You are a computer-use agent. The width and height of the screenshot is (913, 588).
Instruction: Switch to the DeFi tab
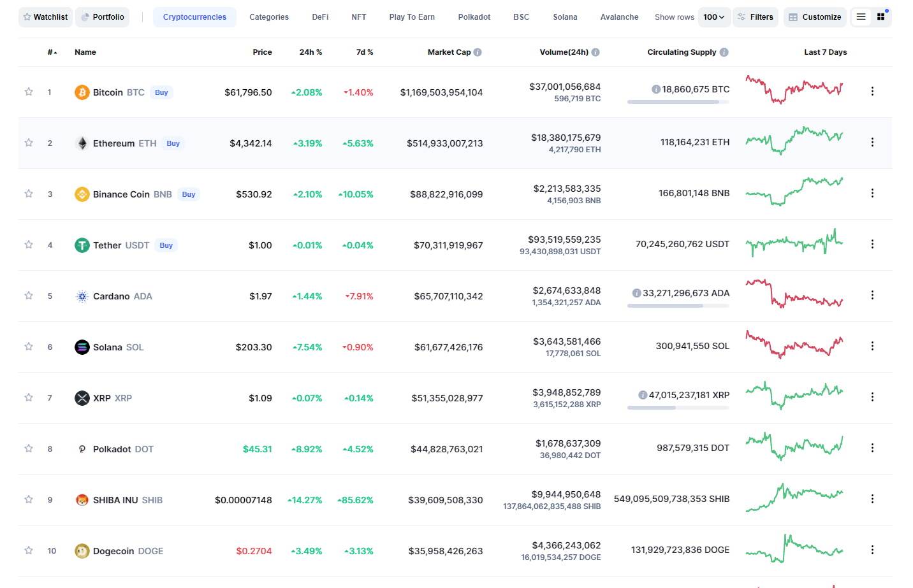320,17
